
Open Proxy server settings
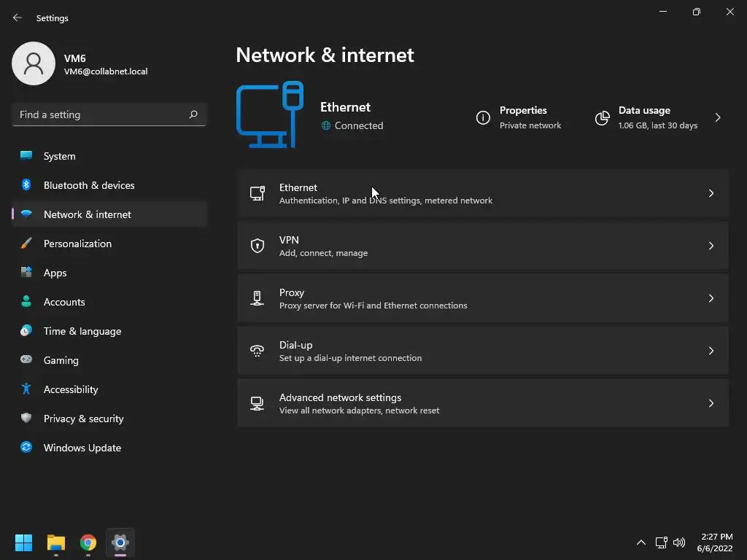tap(481, 298)
